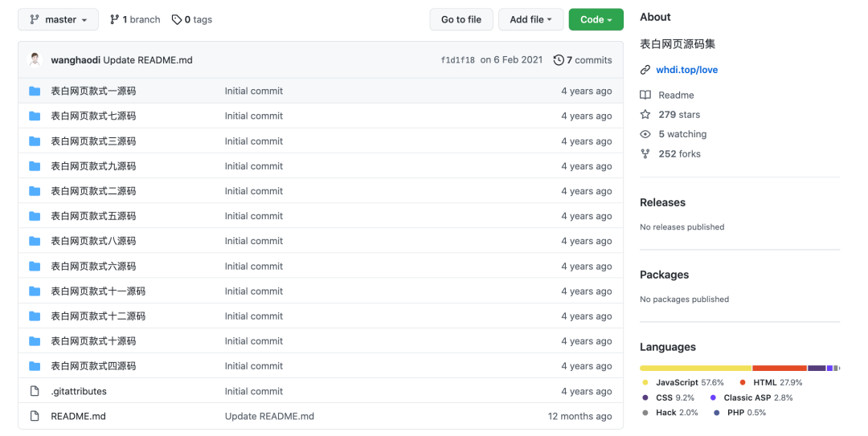Open the README.md file
The image size is (868, 436).
tap(78, 416)
